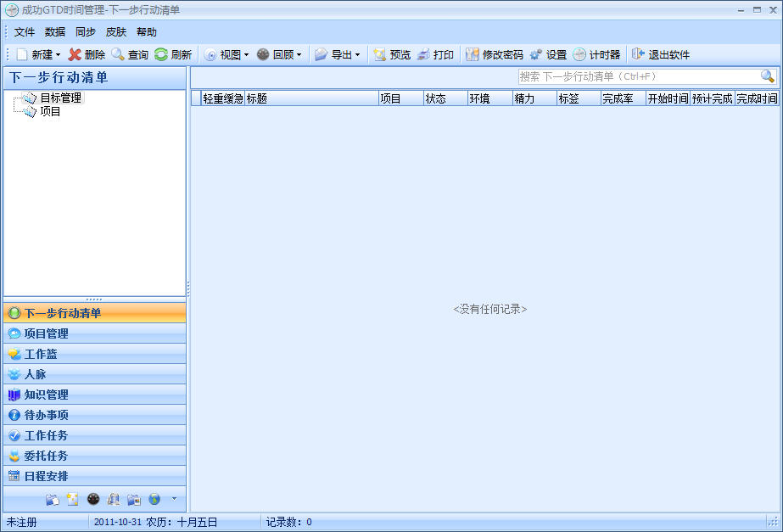Screen dimensions: 783x532
Task: Click the starred note icon in bottom sidebar strip
Action: pos(73,499)
